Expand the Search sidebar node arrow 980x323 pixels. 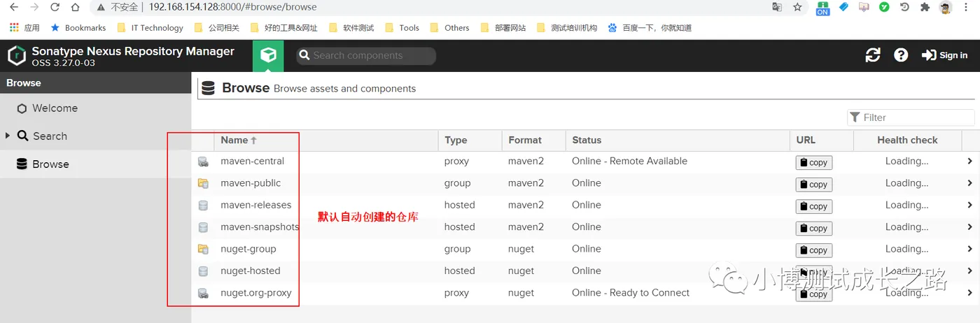tap(8, 136)
